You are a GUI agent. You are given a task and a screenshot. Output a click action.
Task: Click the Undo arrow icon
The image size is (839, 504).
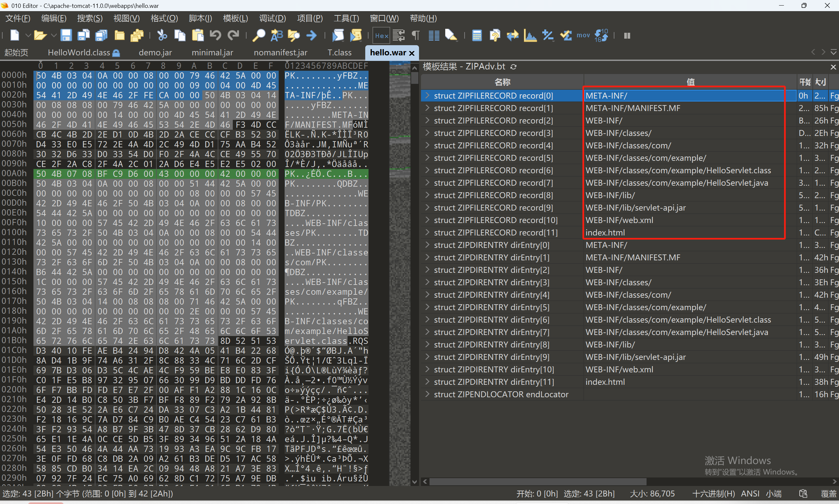(x=215, y=35)
